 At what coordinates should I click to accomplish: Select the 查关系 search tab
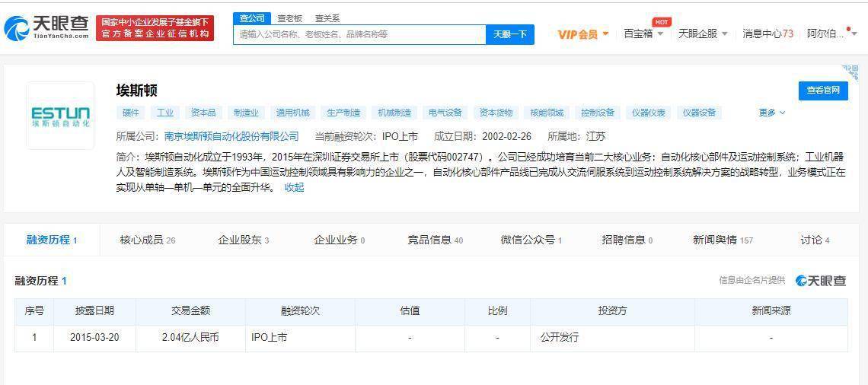pyautogui.click(x=327, y=18)
